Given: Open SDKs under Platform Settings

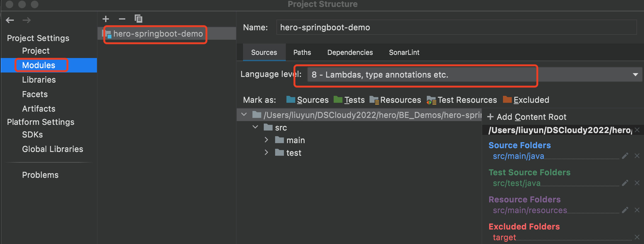Looking at the screenshot, I should click(x=32, y=135).
